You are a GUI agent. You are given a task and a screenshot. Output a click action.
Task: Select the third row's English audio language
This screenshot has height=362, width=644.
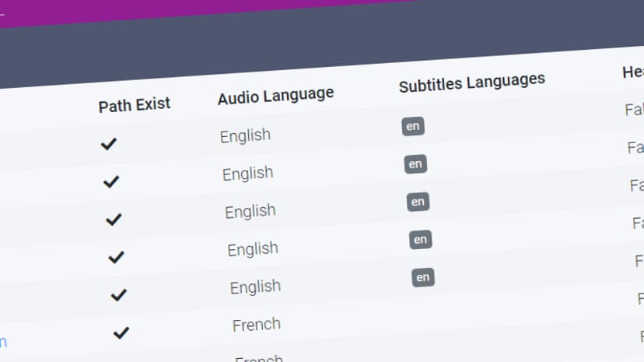pos(250,211)
